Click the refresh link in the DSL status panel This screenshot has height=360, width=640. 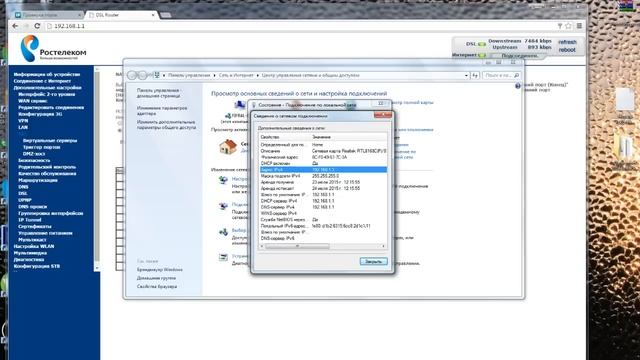pyautogui.click(x=567, y=42)
